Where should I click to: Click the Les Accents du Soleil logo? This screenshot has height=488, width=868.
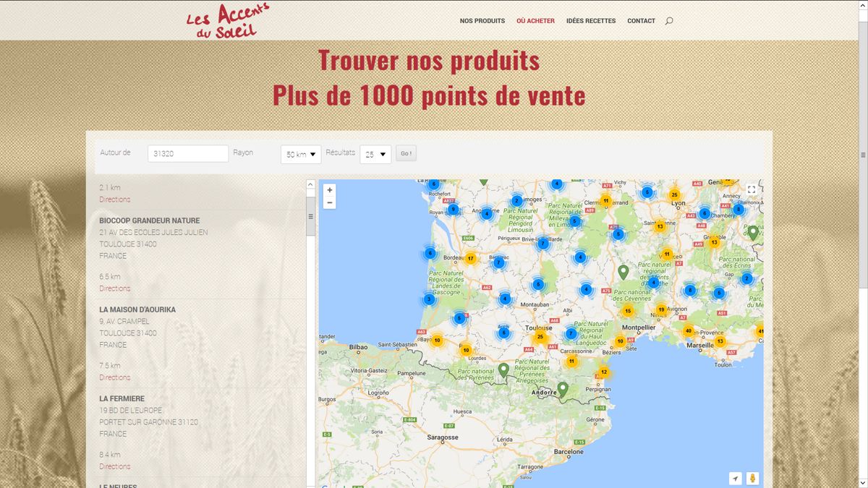point(227,21)
